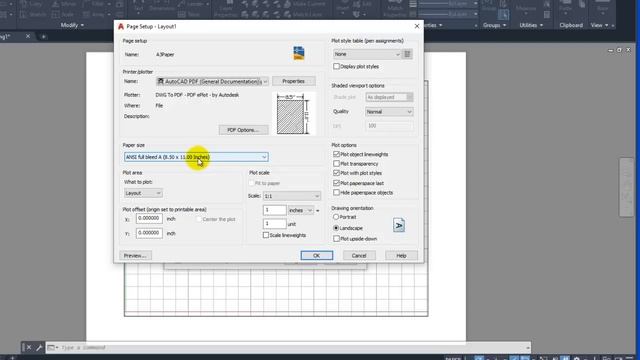Click the plot style table editor icon
The height and width of the screenshot is (360, 640).
407,54
